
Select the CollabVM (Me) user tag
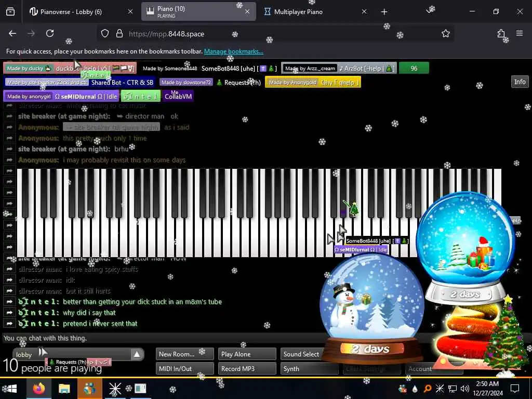178,96
